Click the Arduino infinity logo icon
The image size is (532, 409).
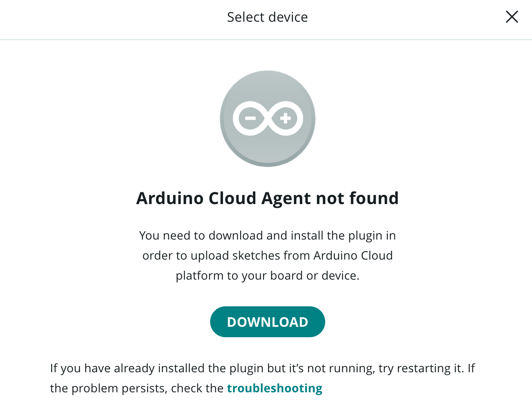click(268, 119)
